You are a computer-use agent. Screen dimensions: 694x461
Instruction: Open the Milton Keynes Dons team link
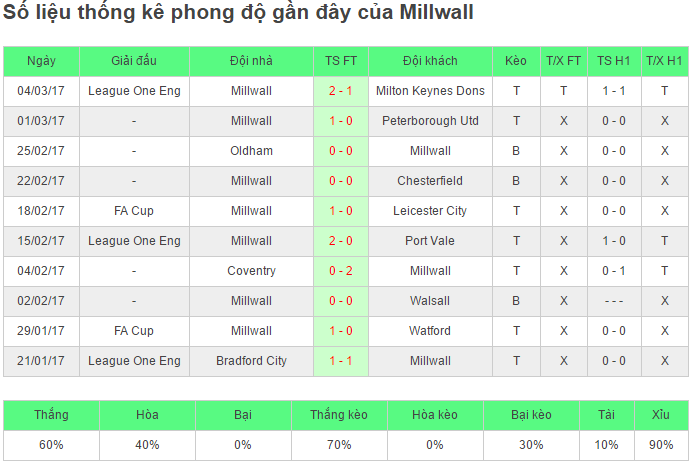tap(430, 91)
